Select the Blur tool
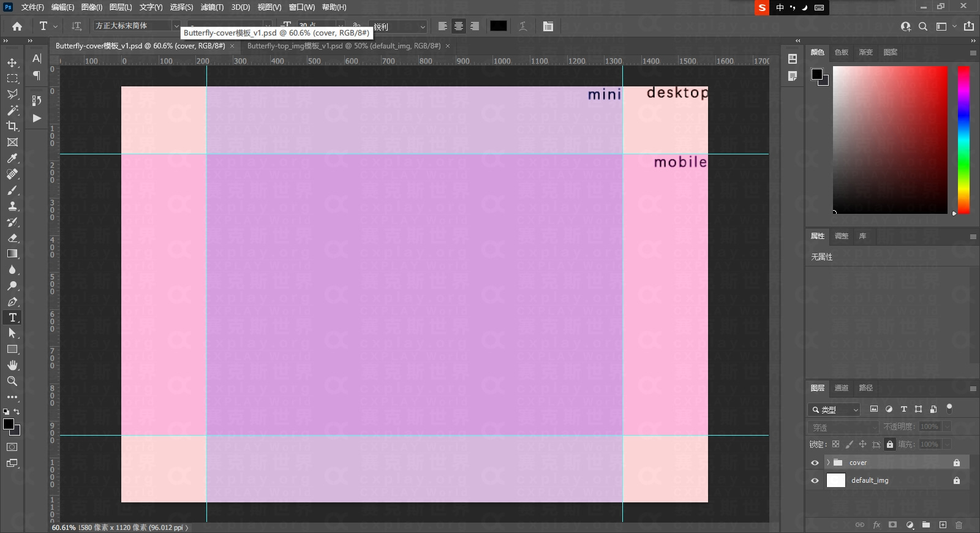The height and width of the screenshot is (533, 980). [x=12, y=270]
